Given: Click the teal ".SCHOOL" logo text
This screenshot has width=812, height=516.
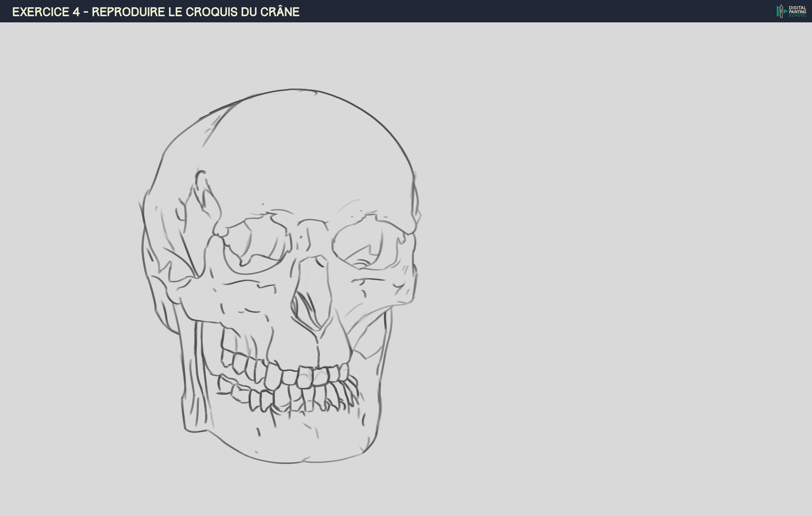Looking at the screenshot, I should 797,16.
